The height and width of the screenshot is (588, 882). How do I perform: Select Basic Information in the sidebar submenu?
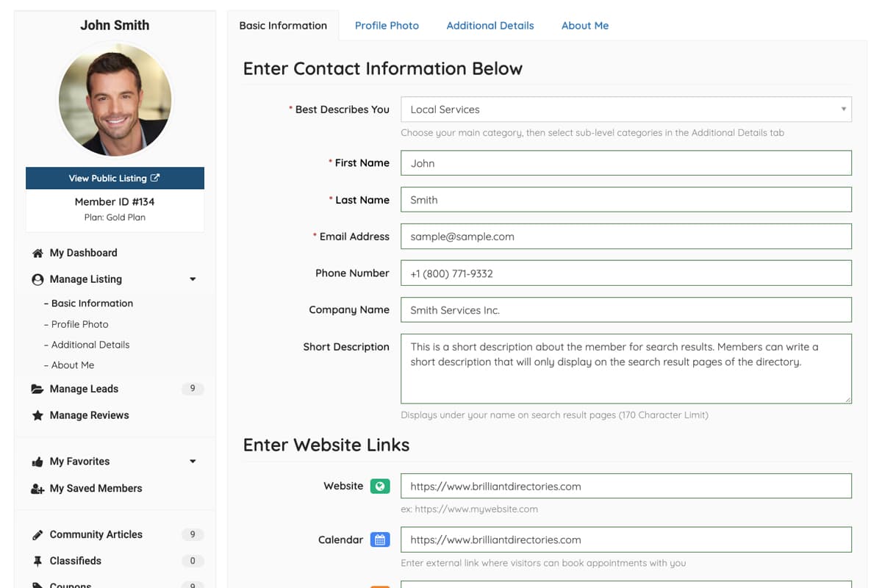[88, 303]
